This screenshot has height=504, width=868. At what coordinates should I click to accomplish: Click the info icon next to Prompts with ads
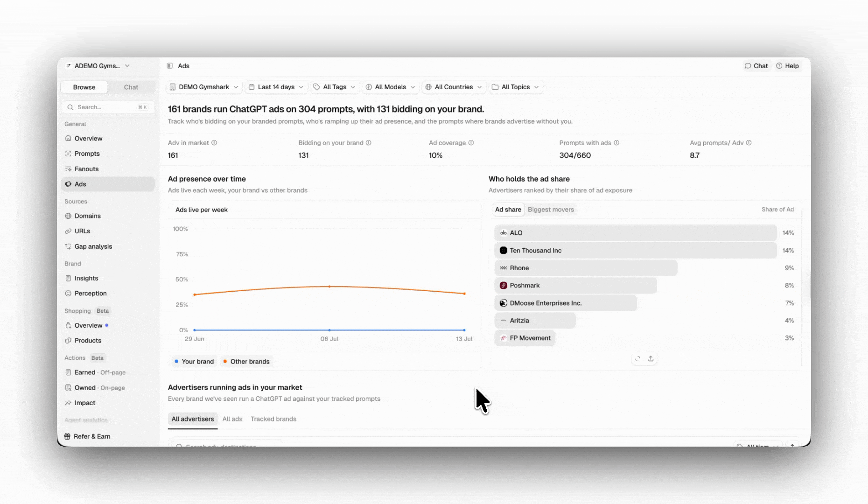click(616, 143)
